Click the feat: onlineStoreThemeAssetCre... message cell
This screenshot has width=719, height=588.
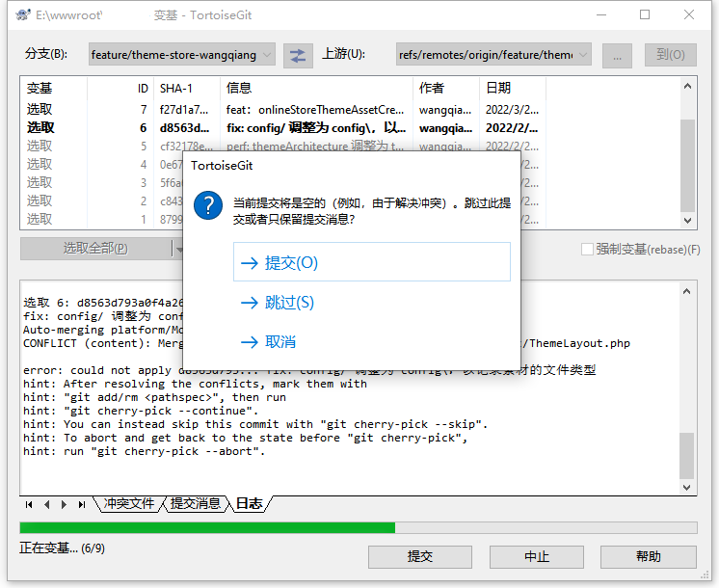315,110
